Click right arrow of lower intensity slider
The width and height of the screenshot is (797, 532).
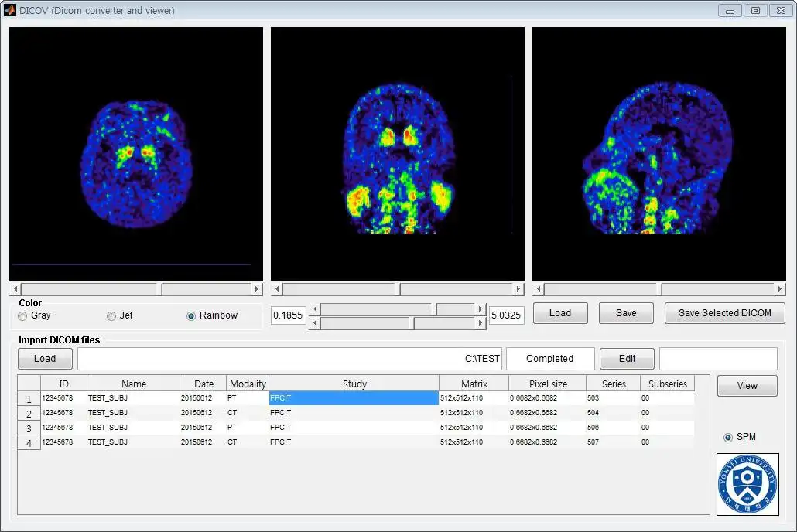[481, 322]
